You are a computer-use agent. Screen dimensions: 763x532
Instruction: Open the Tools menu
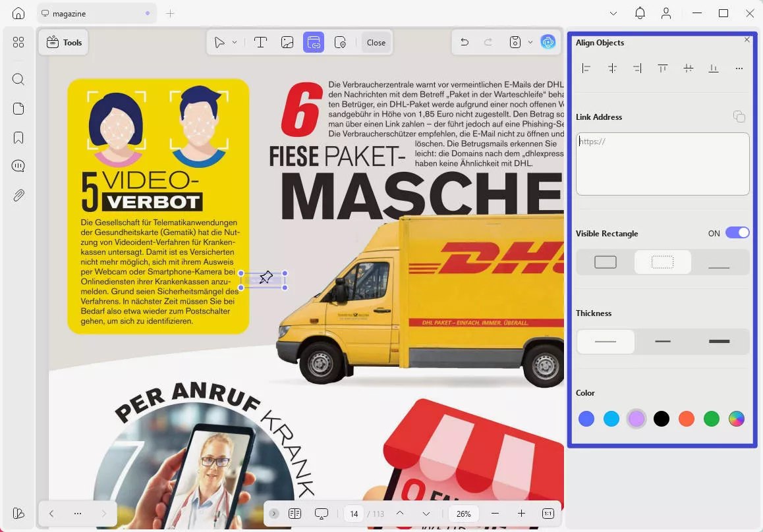(x=64, y=42)
